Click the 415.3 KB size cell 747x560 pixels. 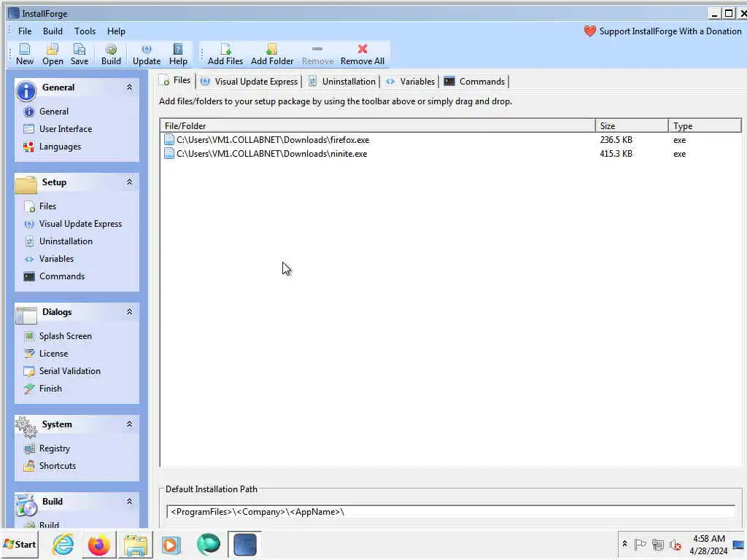[x=616, y=154]
